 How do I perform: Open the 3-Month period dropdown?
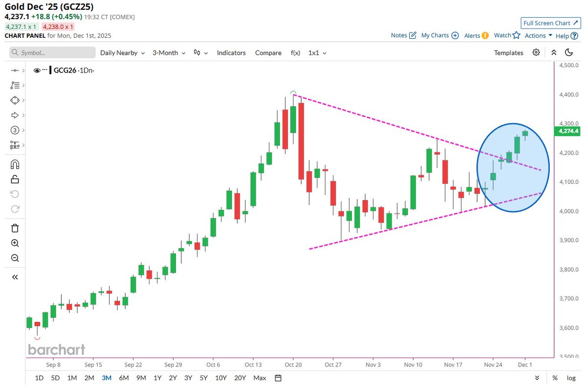coord(169,52)
